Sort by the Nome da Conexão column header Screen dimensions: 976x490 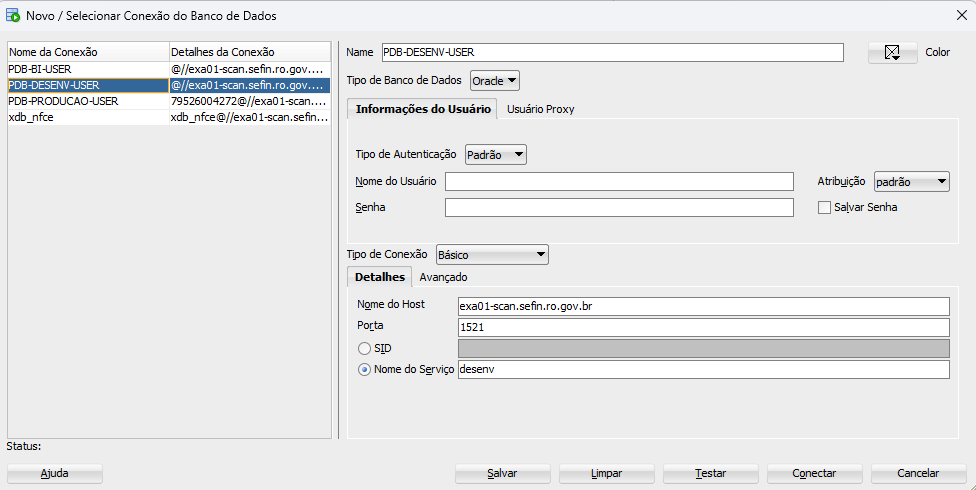coord(87,52)
